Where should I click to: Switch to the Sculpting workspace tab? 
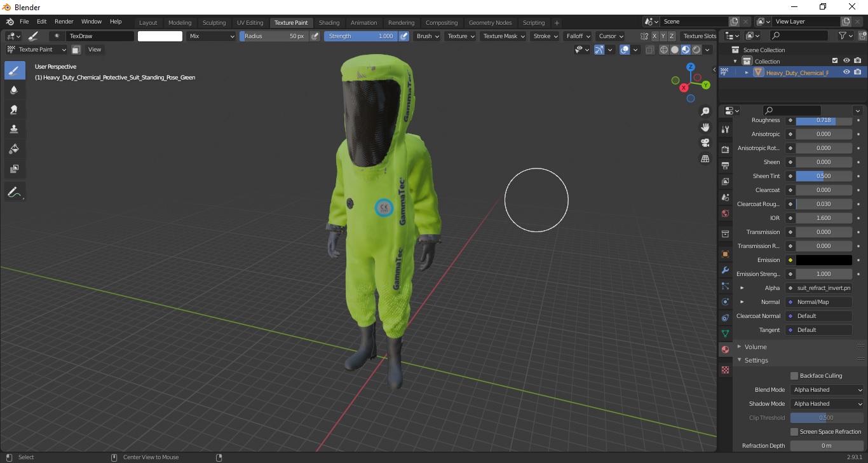point(214,23)
